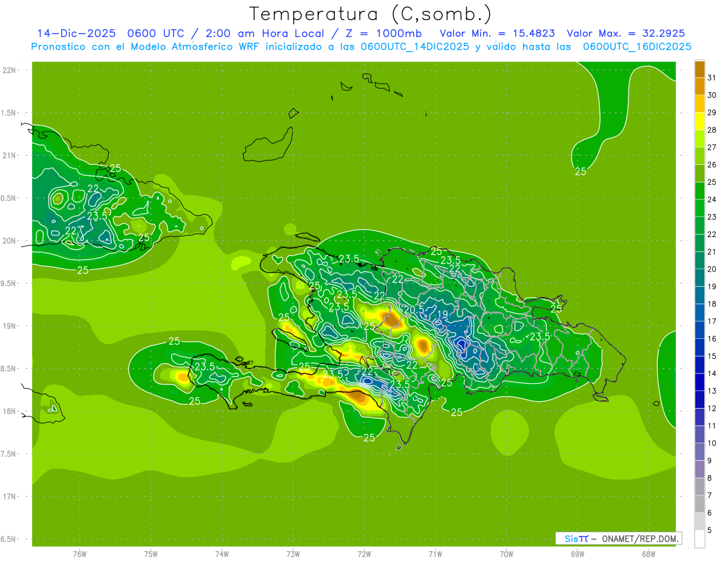Click the '76W' longitude axis label
728x562 pixels.
coord(79,554)
